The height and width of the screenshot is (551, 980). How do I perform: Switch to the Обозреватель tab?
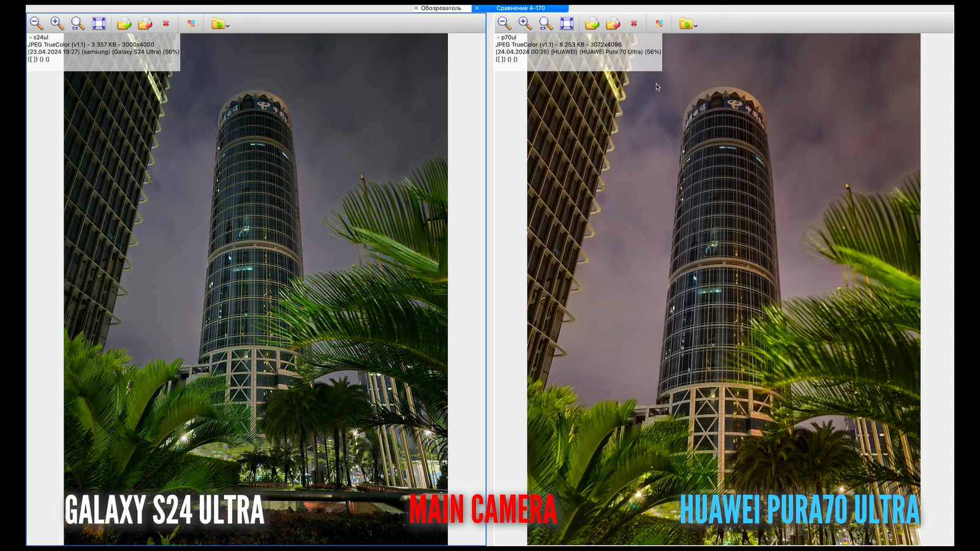(x=441, y=8)
